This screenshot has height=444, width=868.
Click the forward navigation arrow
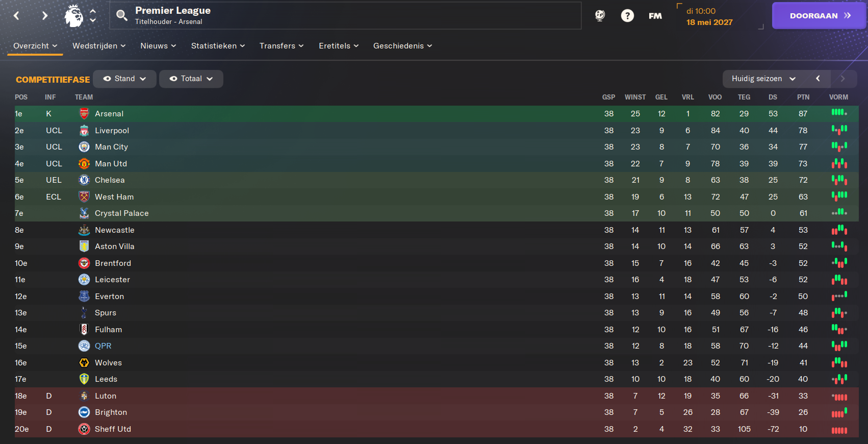(45, 16)
